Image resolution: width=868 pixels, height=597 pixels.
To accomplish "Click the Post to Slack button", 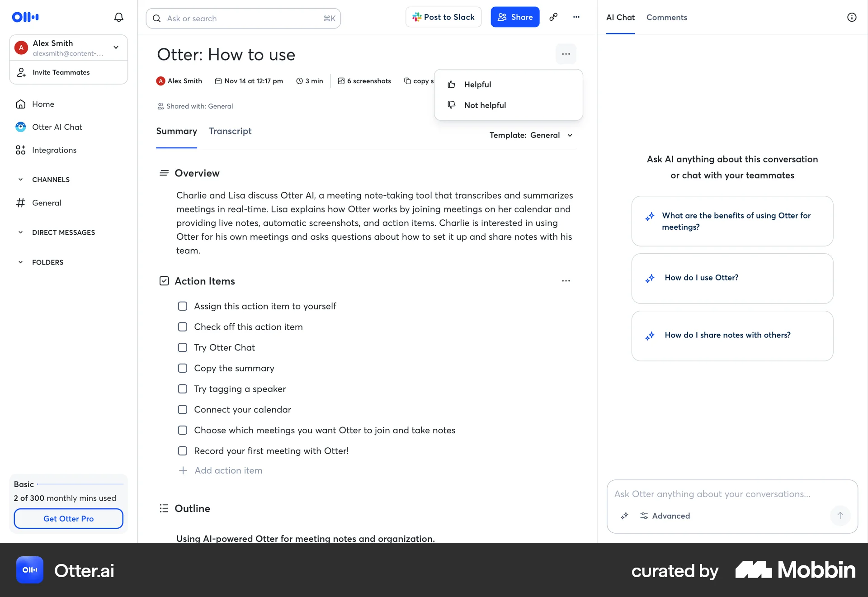I will [x=443, y=17].
